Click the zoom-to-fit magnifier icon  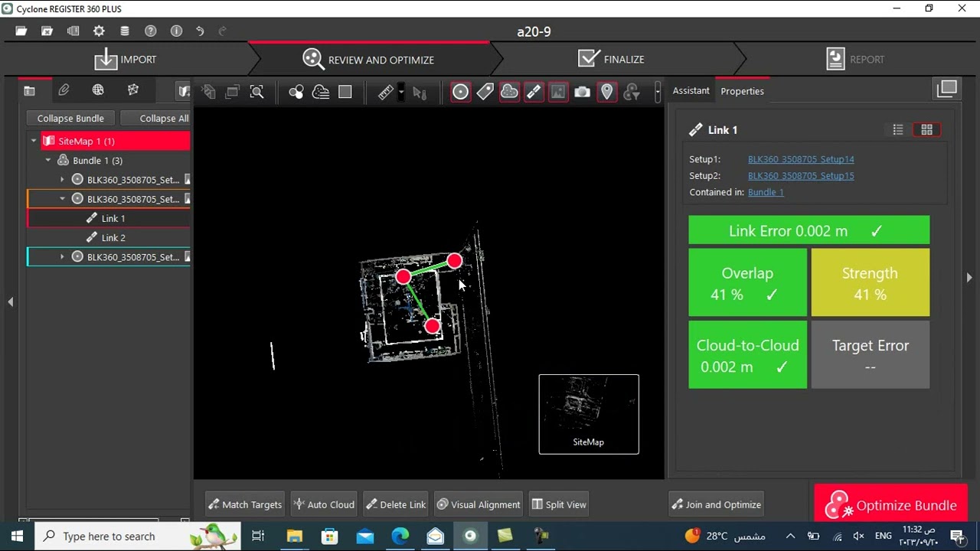tap(257, 92)
